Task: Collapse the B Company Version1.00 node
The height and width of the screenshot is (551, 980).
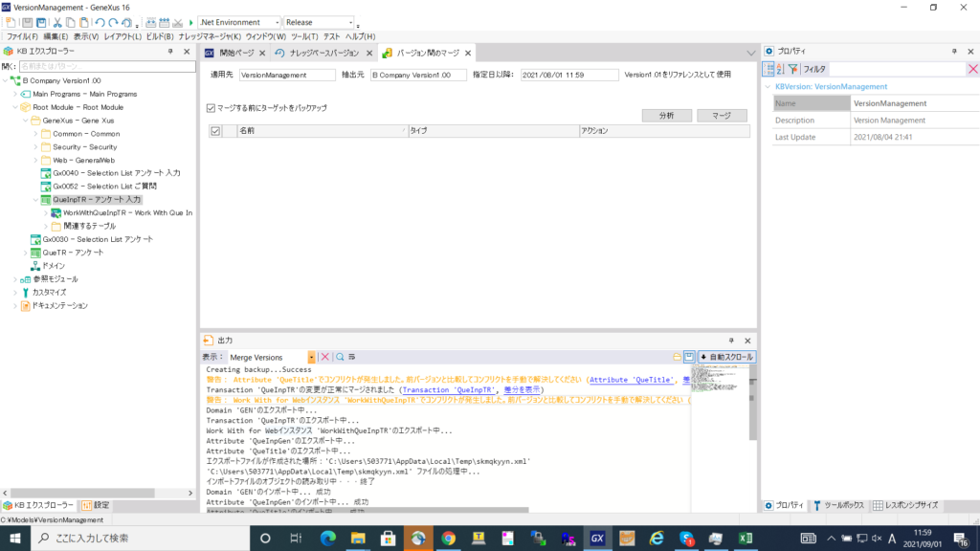Action: (6, 80)
